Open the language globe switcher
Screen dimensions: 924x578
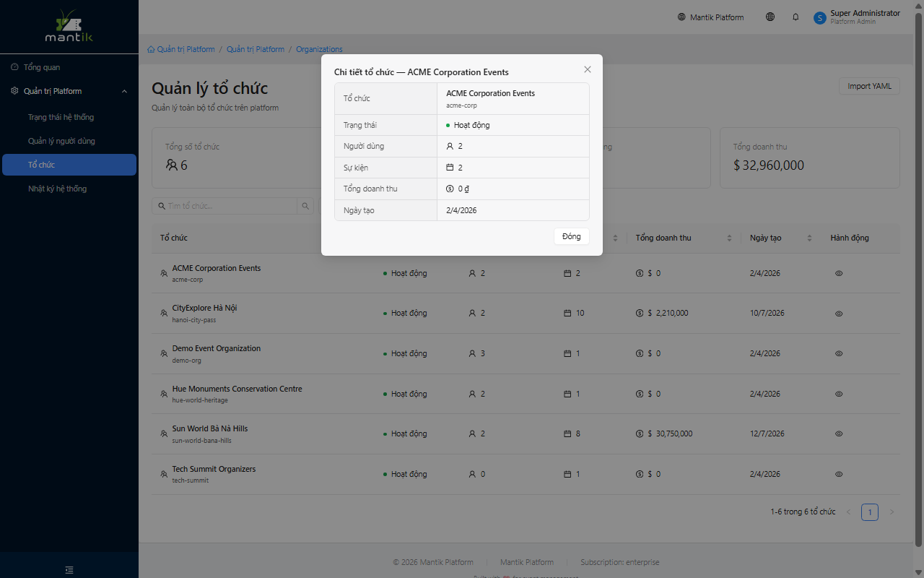coord(770,17)
